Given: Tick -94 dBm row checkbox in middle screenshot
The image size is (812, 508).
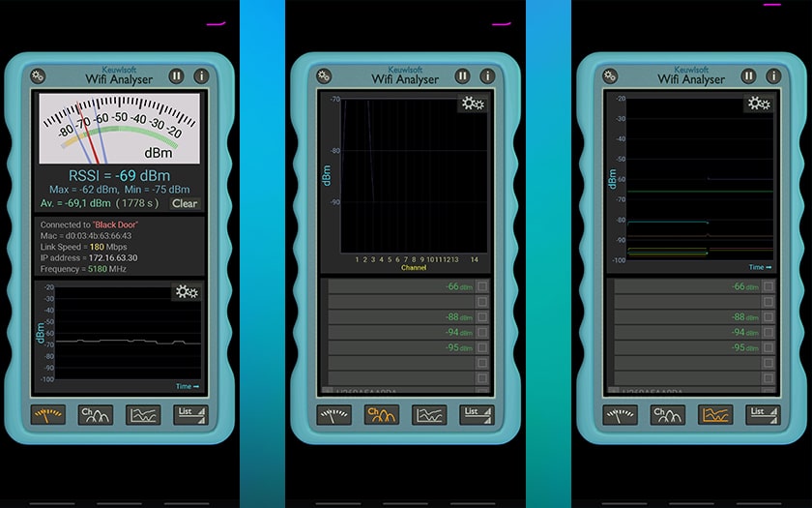Looking at the screenshot, I should (x=482, y=332).
